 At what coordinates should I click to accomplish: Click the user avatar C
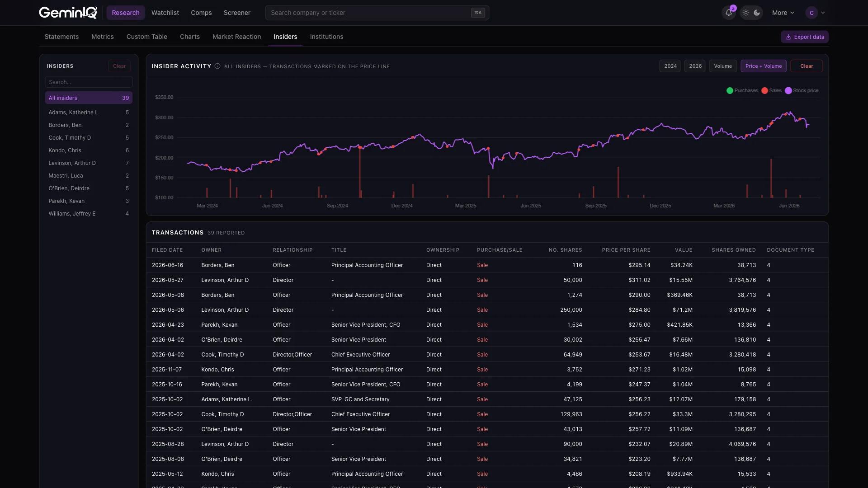(811, 13)
